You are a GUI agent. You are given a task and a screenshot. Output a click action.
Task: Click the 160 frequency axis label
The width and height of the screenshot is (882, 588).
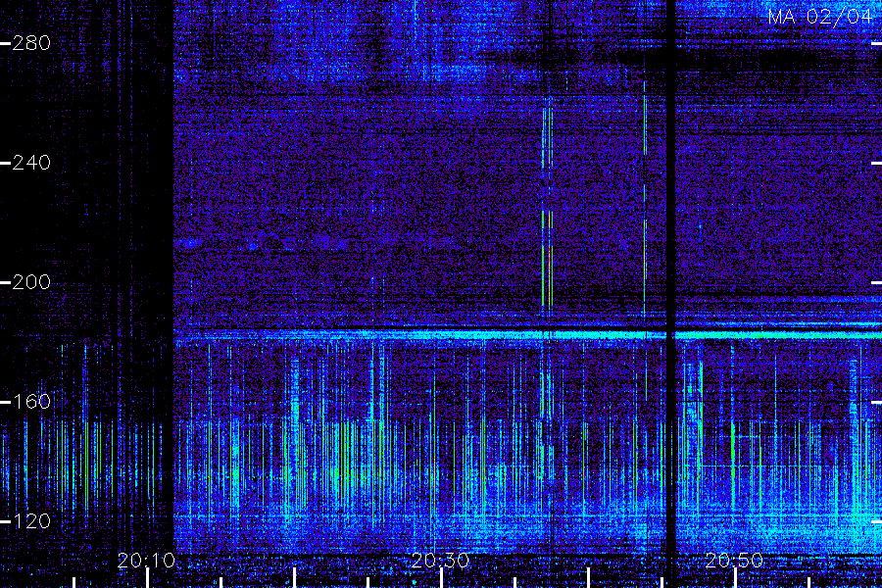click(31, 402)
